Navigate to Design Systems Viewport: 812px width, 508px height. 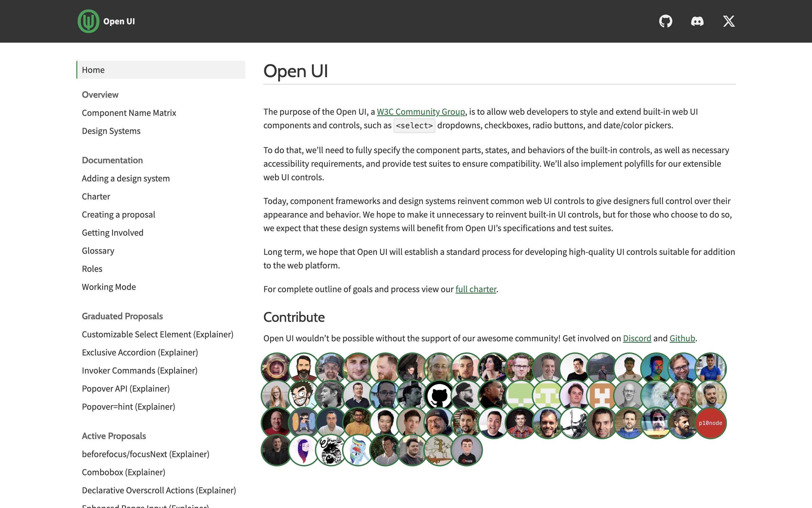(x=111, y=131)
